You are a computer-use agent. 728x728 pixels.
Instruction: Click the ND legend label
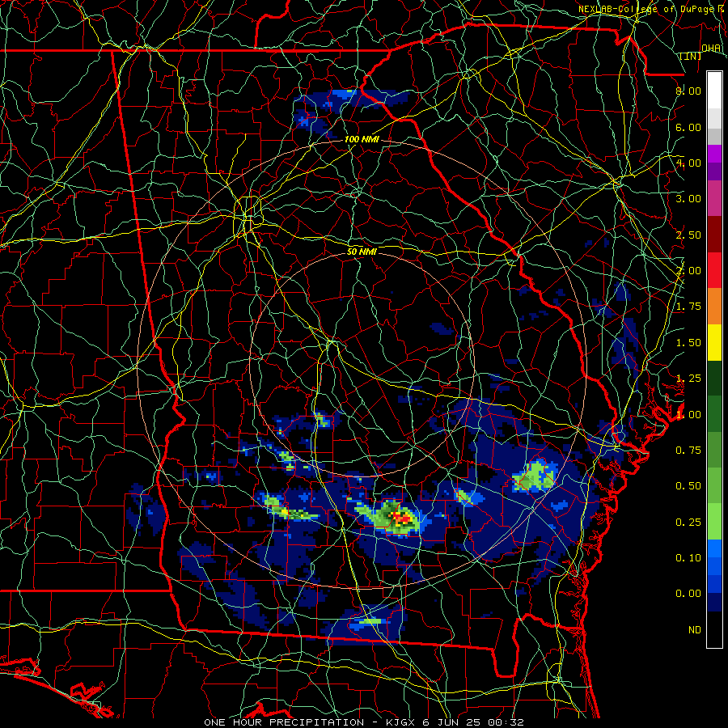point(695,630)
